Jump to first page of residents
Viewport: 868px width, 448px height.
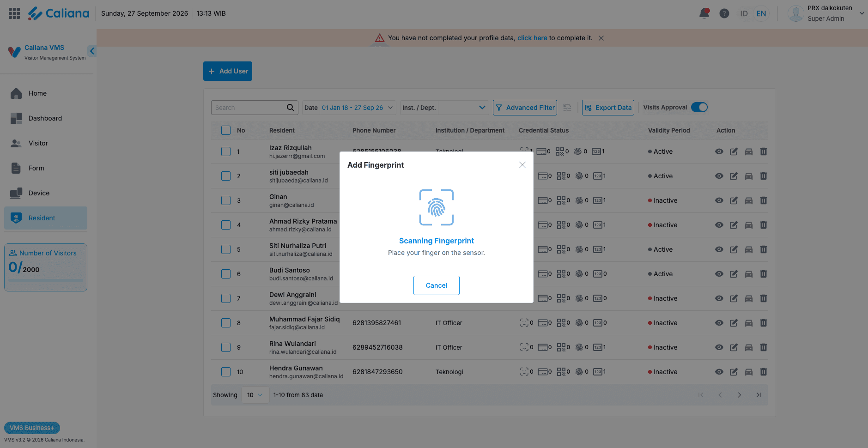(x=701, y=395)
